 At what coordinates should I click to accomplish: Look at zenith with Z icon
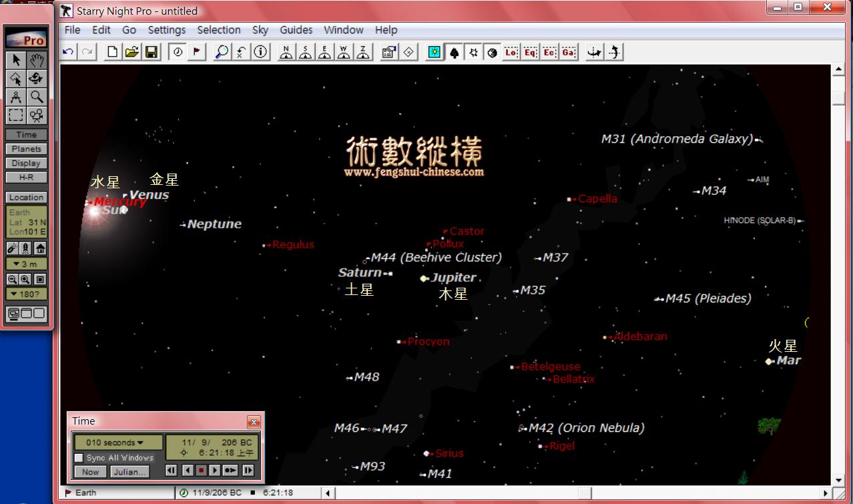(363, 52)
